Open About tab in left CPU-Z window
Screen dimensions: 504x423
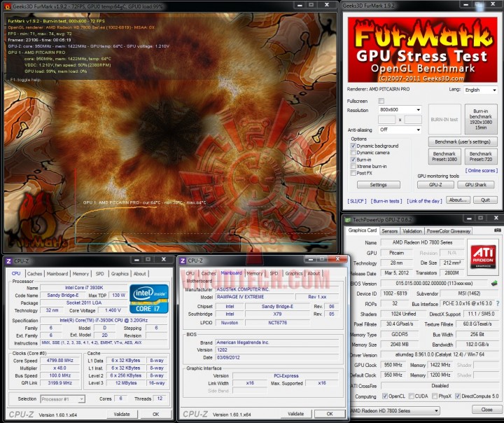click(x=139, y=274)
